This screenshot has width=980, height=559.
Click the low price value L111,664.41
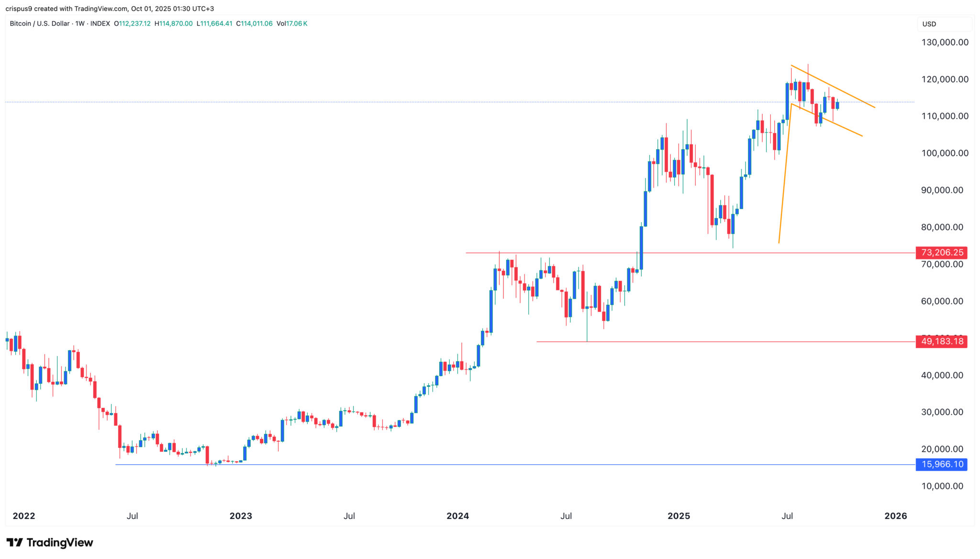pyautogui.click(x=214, y=23)
